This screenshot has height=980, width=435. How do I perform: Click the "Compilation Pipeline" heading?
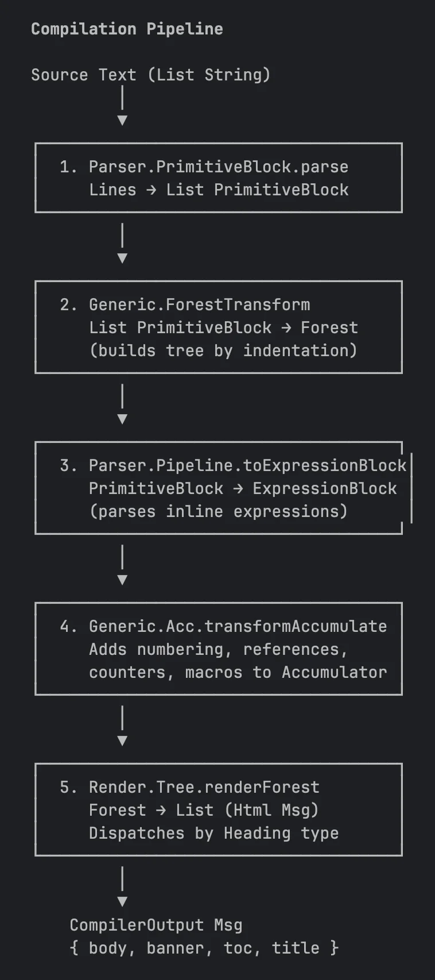127,29
